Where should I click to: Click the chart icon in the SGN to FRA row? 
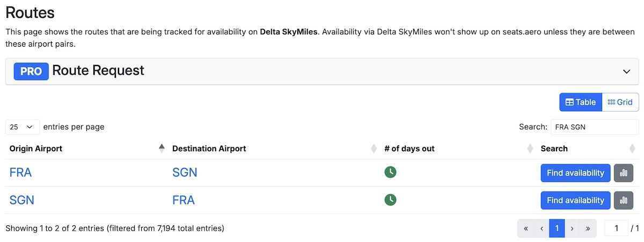coord(623,200)
